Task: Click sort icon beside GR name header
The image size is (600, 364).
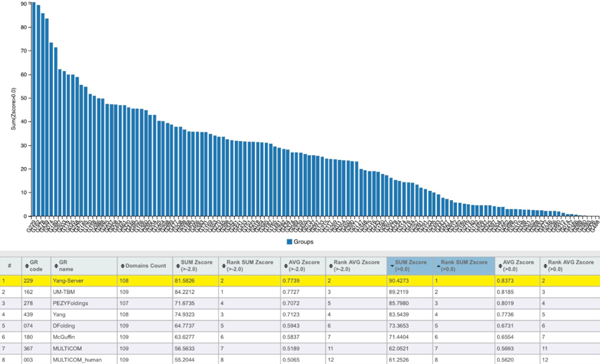Action: coord(56,266)
